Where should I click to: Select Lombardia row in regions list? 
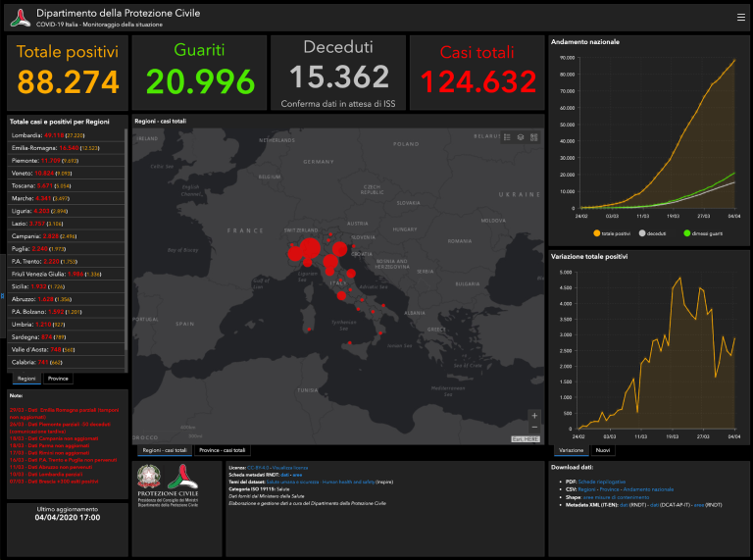click(67, 134)
